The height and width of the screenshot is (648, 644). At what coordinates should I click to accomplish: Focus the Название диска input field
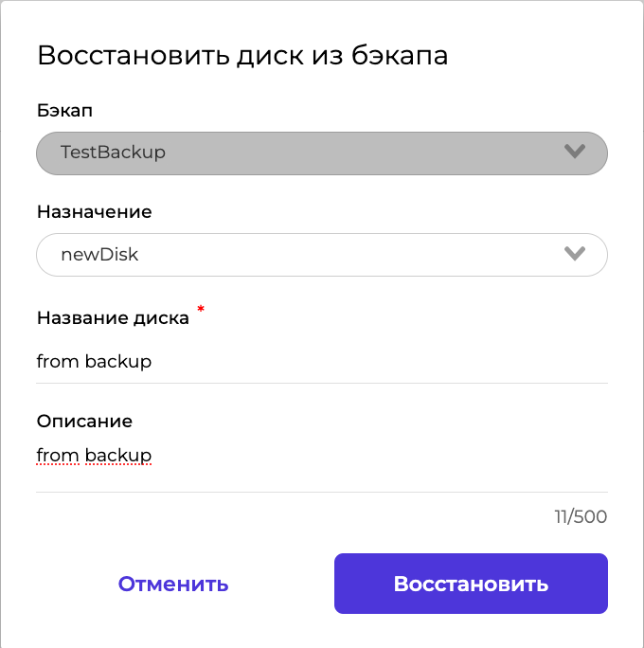[321, 362]
